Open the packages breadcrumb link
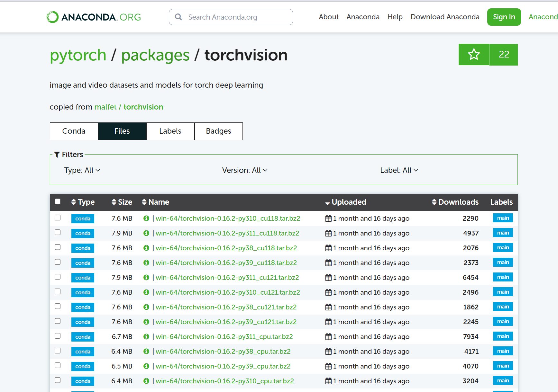This screenshot has height=392, width=558. click(x=155, y=55)
